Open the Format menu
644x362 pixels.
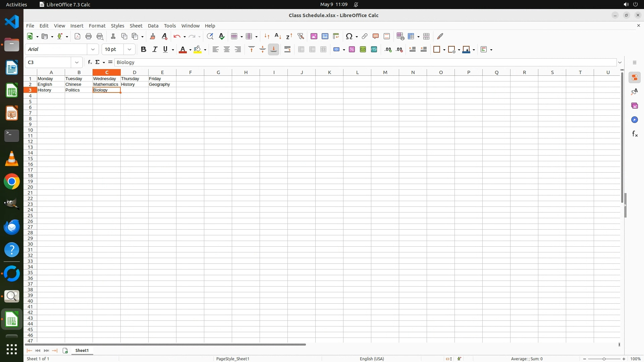click(97, 26)
